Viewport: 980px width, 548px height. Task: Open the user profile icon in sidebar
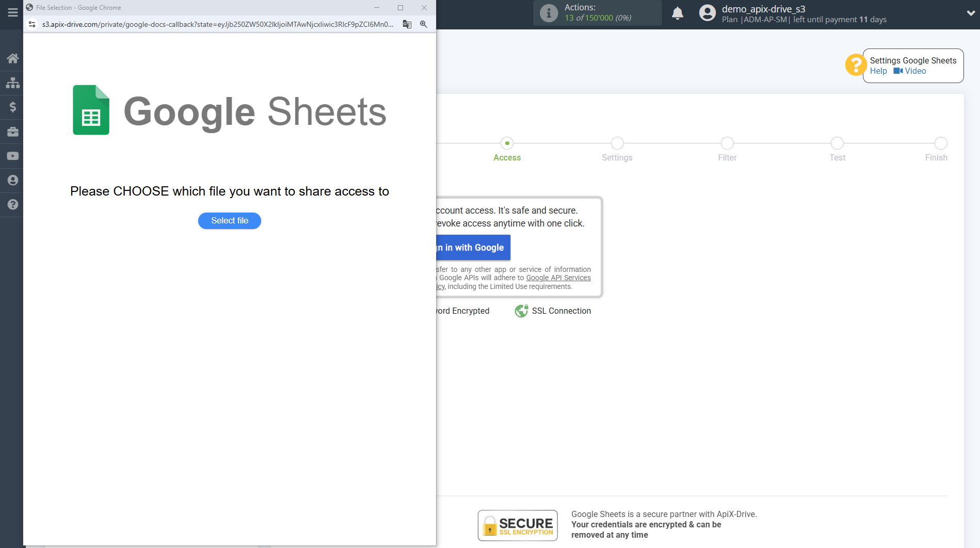point(12,180)
